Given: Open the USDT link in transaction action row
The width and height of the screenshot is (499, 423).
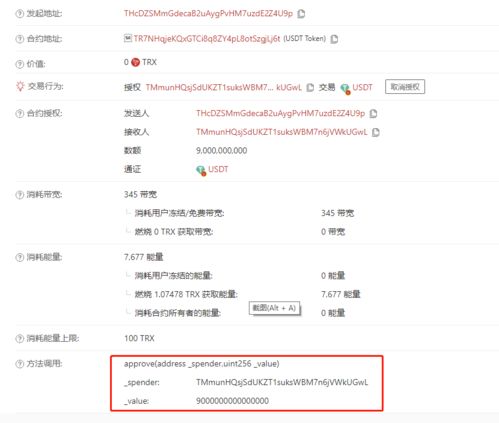Looking at the screenshot, I should click(x=362, y=87).
